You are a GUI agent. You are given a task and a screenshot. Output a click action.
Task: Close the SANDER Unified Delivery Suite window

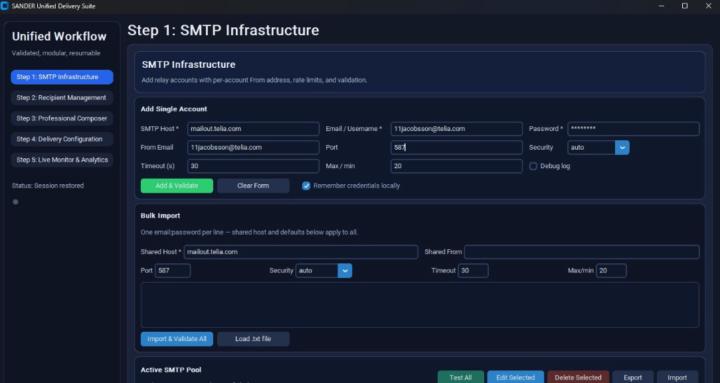708,6
